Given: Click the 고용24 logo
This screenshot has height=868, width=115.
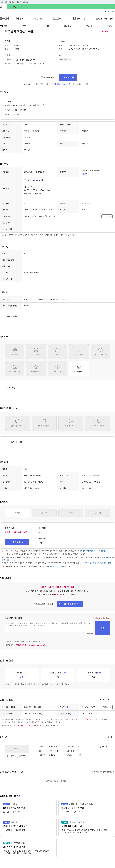Looking at the screenshot, I should tap(4, 18).
